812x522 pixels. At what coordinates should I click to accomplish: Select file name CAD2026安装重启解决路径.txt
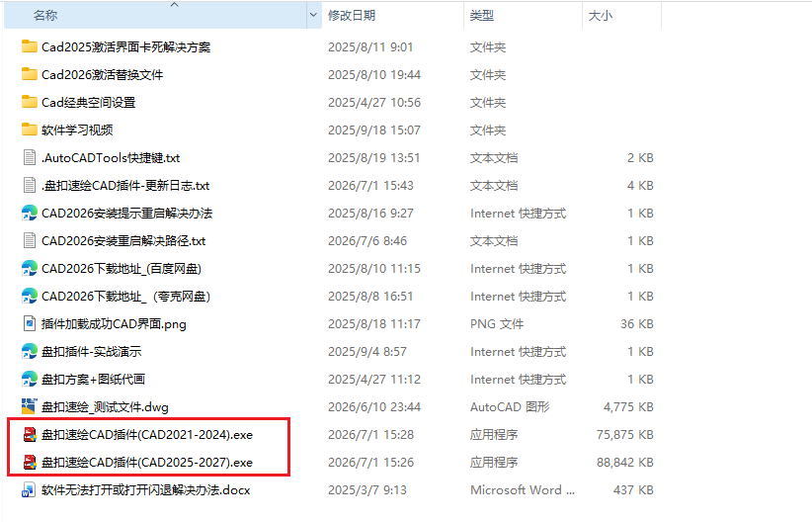pyautogui.click(x=123, y=241)
